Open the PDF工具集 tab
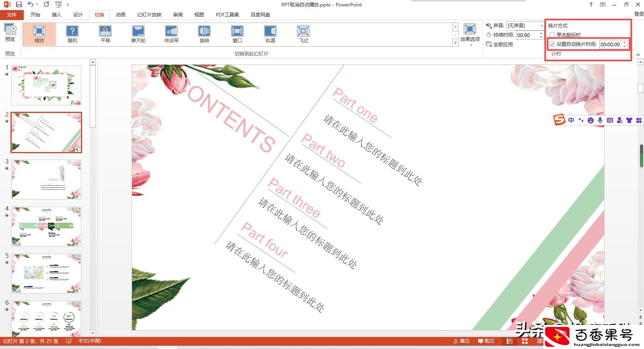This screenshot has width=644, height=349. [x=227, y=14]
